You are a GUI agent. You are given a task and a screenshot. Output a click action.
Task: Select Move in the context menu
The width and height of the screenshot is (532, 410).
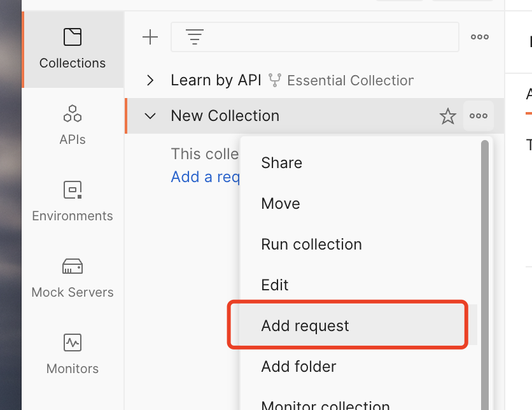click(280, 204)
